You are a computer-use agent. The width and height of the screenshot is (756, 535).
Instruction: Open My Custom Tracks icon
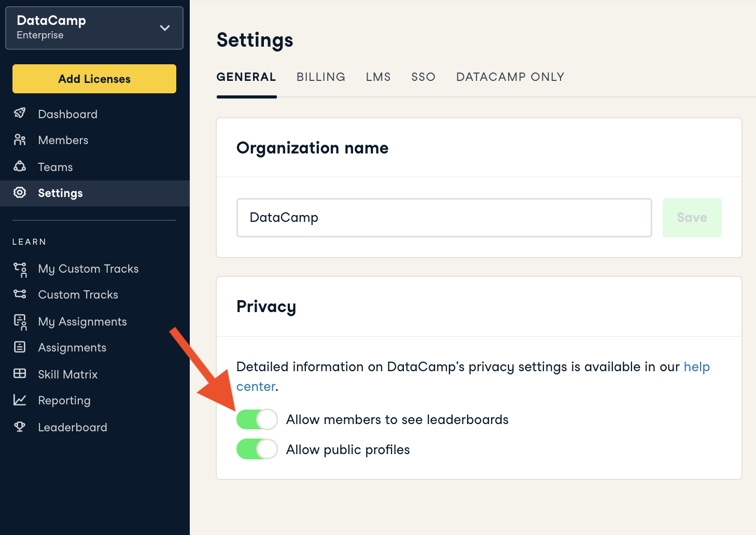click(20, 269)
